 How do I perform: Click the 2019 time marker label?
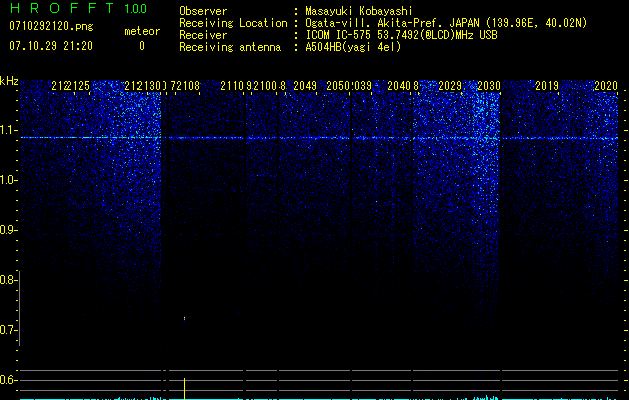click(x=547, y=86)
